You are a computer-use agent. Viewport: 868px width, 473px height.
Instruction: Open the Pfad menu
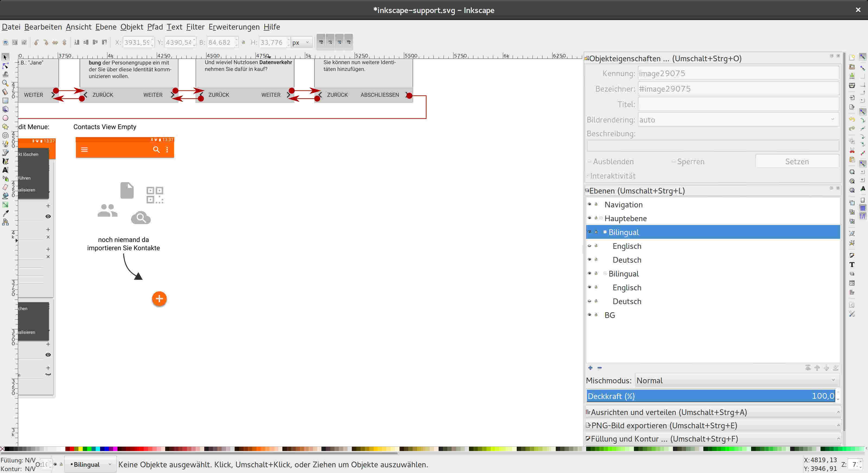coord(155,27)
